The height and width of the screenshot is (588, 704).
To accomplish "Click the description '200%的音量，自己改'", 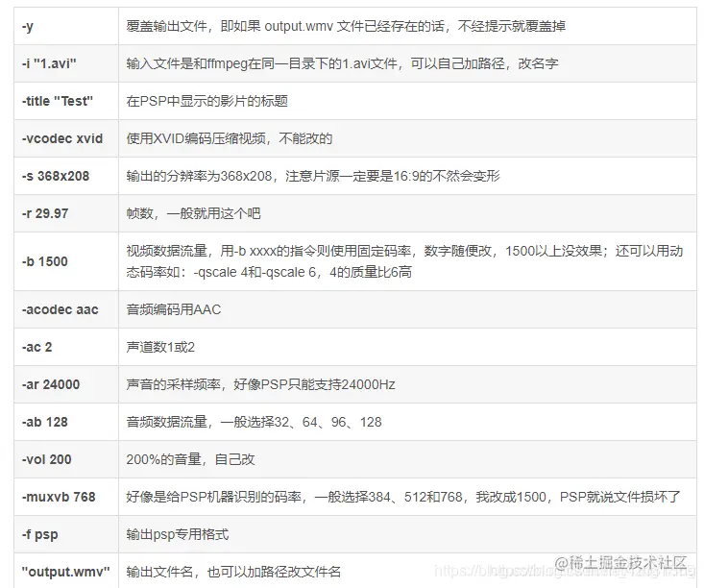I will [190, 459].
